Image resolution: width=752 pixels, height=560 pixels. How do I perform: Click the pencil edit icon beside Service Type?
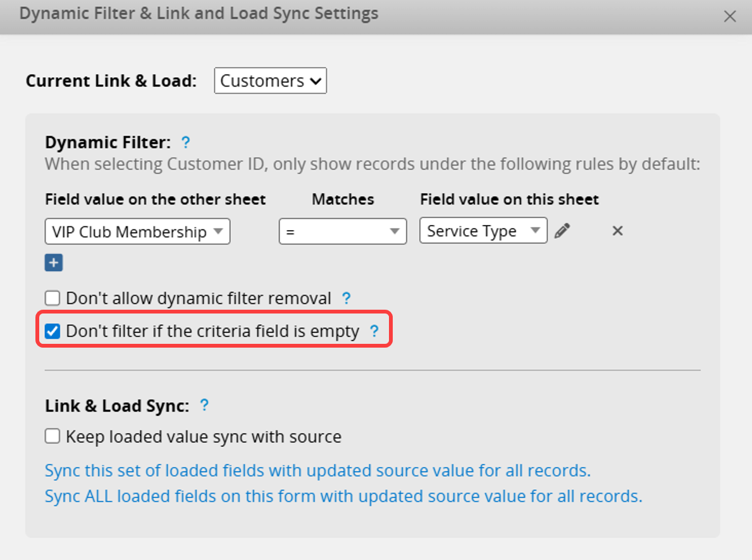tap(562, 231)
